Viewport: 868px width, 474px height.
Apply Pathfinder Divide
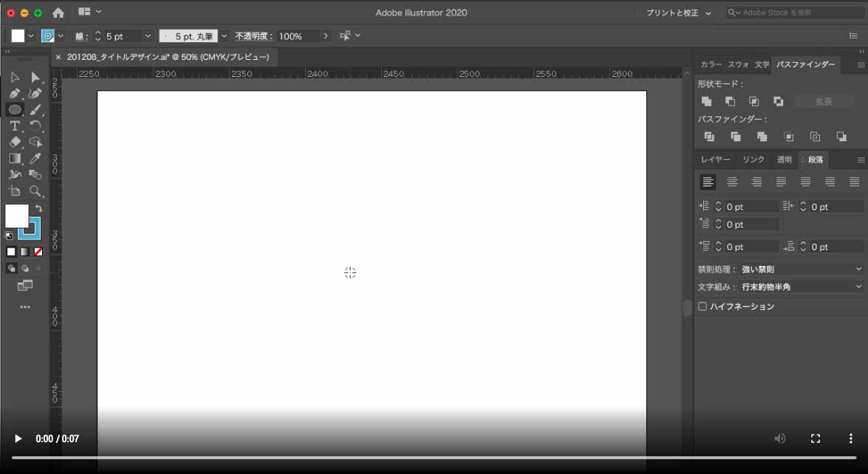[709, 136]
